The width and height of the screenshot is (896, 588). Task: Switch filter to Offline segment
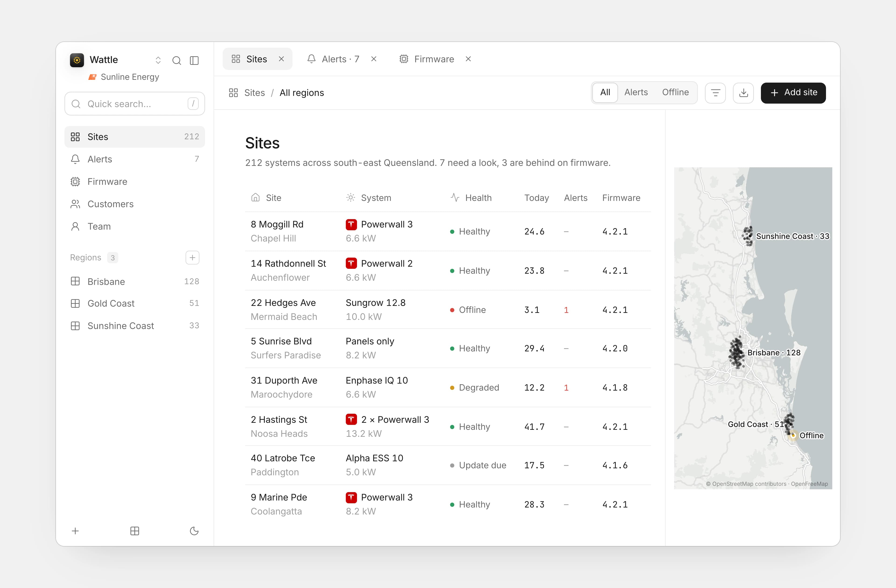pyautogui.click(x=675, y=93)
